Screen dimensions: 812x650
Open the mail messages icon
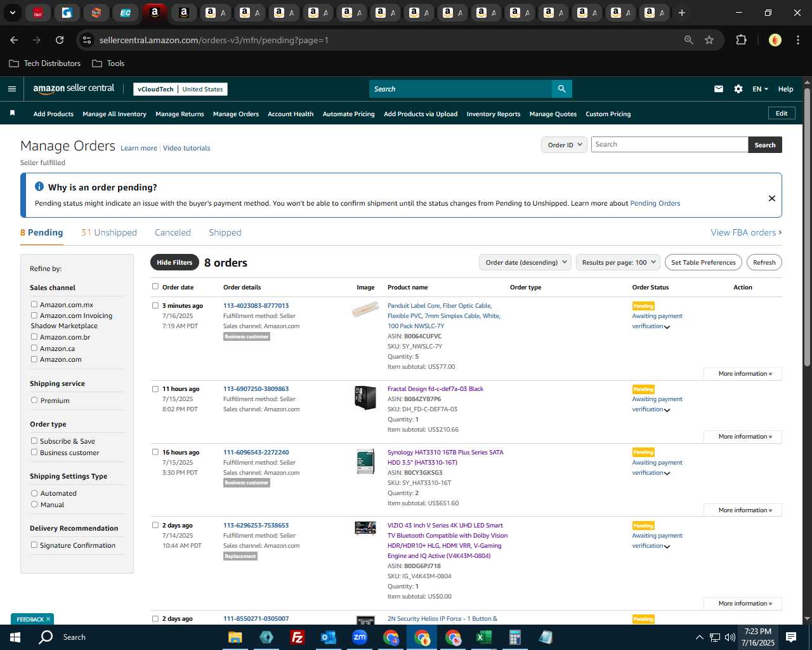click(719, 89)
